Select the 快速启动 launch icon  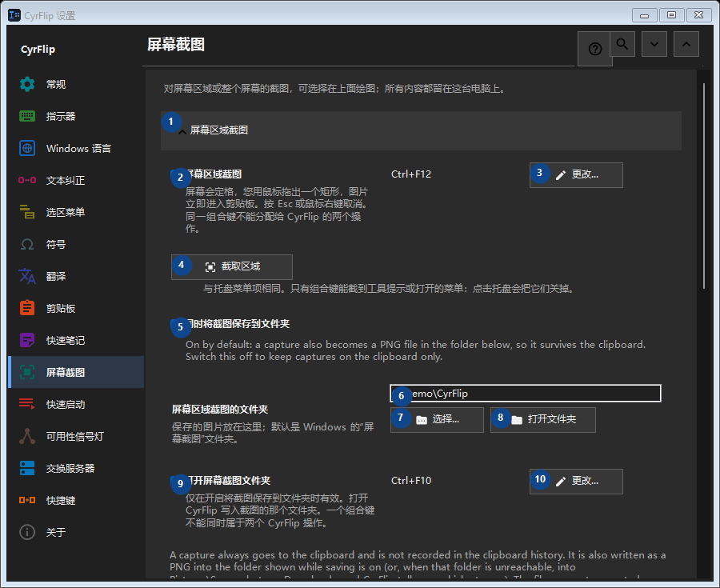27,404
